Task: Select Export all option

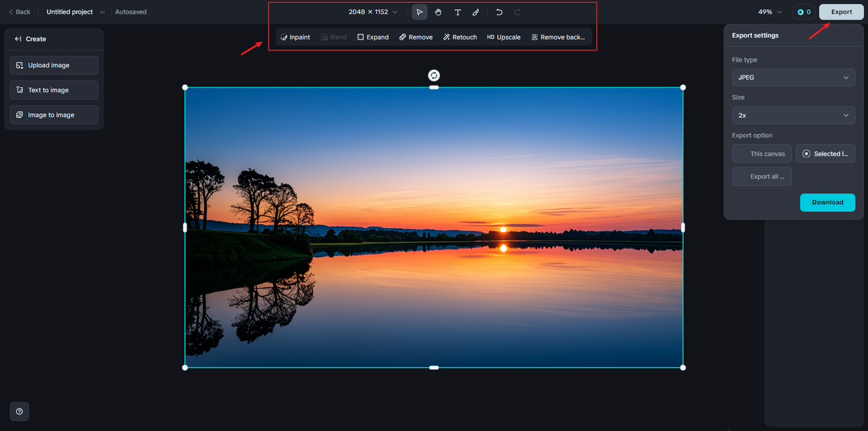Action: coord(762,176)
